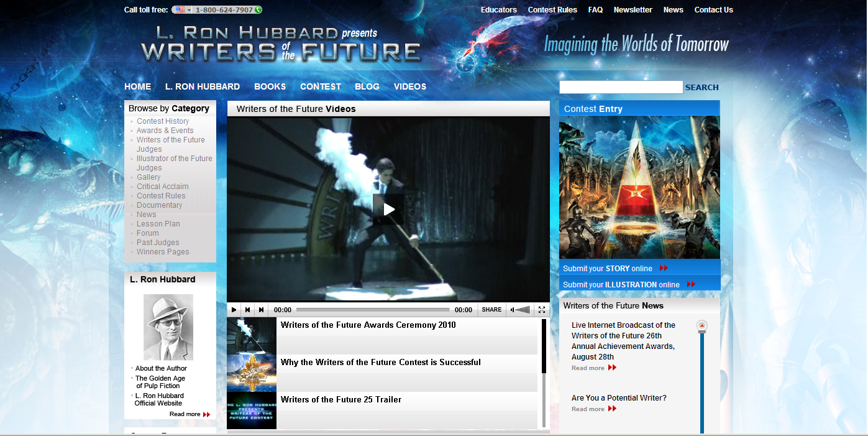Click title Writers of the Future 25 Trailer
Screen dimensions: 868x436
pyautogui.click(x=341, y=399)
